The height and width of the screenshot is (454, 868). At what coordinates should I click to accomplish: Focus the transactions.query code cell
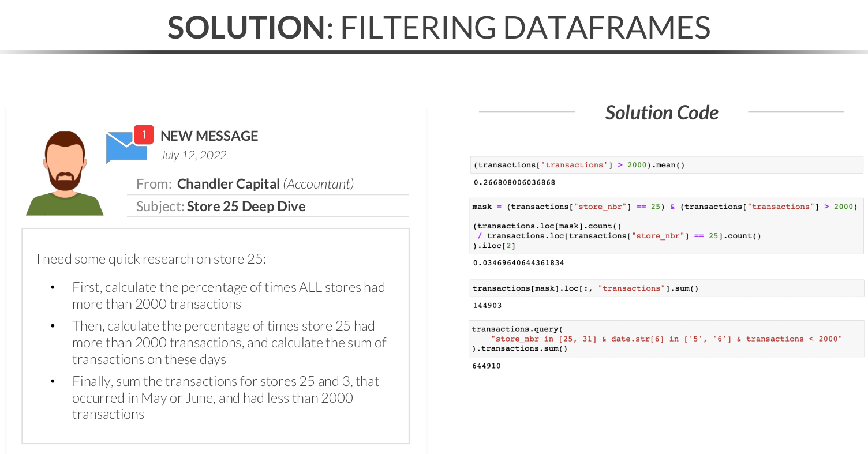point(667,339)
